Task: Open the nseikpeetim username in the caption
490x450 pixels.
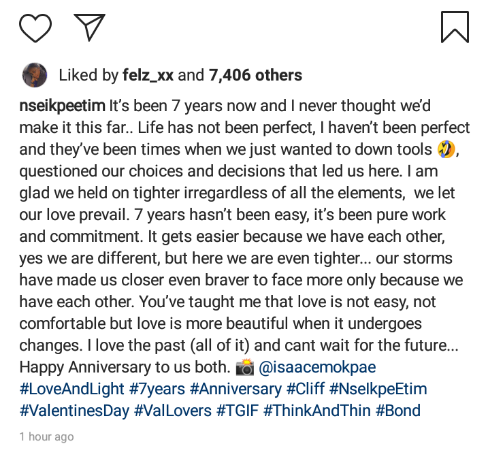Action: pos(62,106)
